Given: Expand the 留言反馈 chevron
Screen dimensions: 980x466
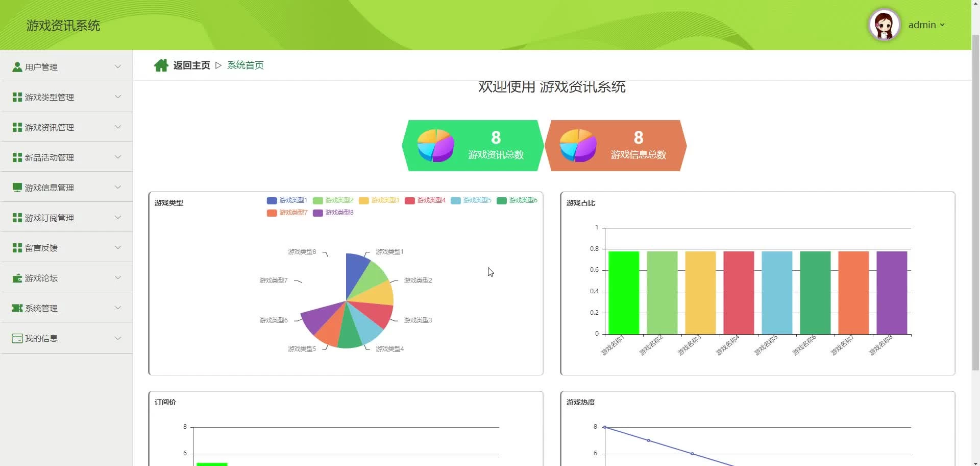Looking at the screenshot, I should click(x=118, y=247).
